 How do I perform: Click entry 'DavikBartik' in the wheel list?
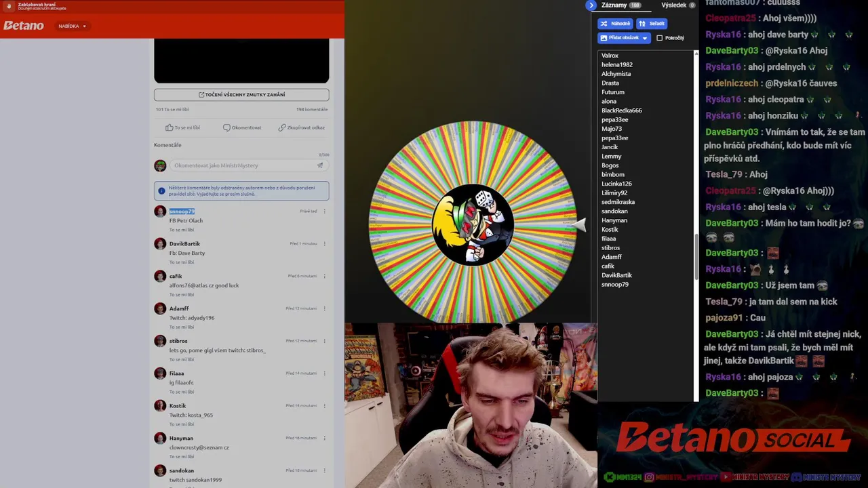pos(616,275)
